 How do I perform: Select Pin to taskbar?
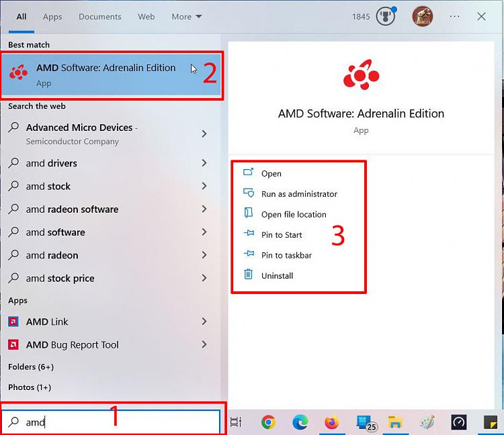(x=286, y=255)
